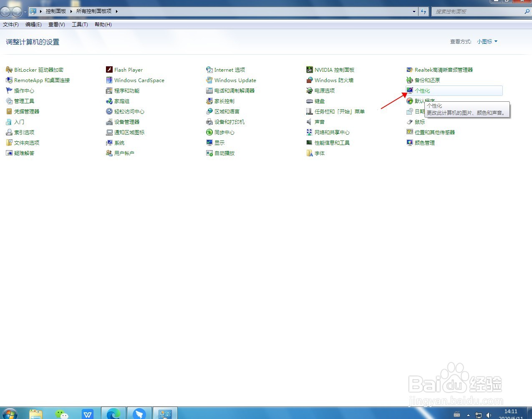Open the NVIDIA 控制面板 icon

pos(310,70)
